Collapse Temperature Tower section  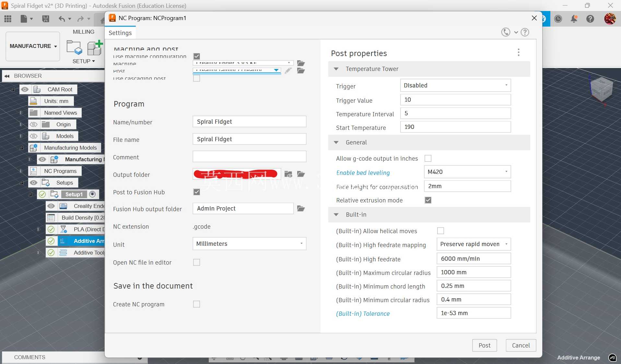(336, 69)
